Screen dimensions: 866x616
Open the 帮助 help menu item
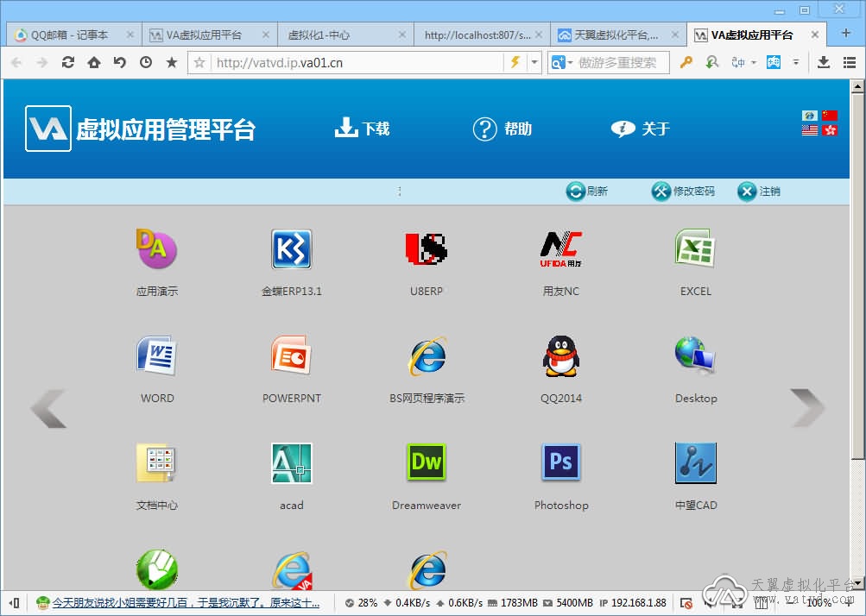coord(503,129)
